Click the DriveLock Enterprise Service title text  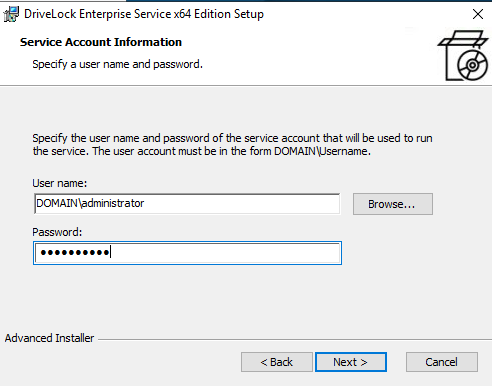click(x=144, y=14)
